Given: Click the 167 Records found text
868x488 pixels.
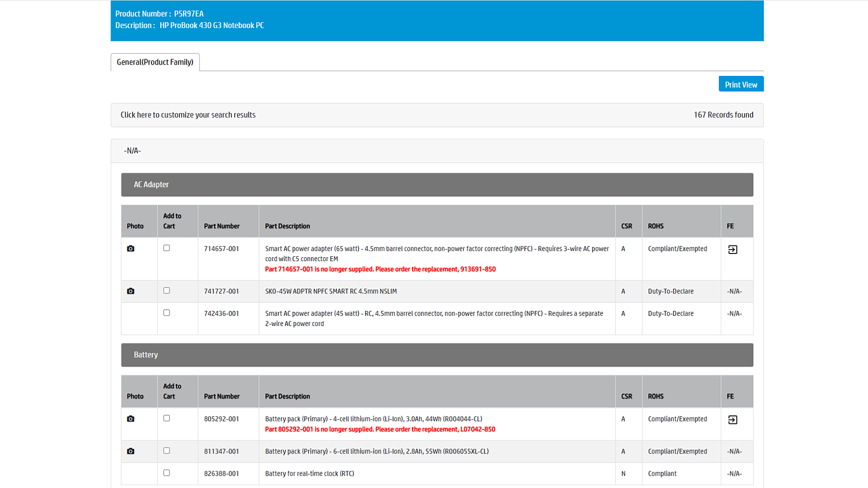Looking at the screenshot, I should [x=723, y=115].
